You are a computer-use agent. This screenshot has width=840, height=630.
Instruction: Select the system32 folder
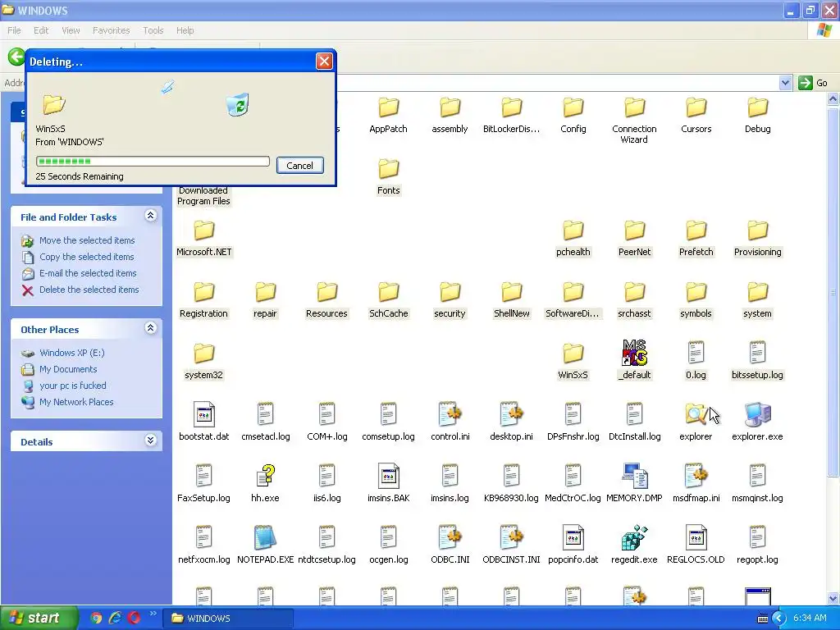pos(203,361)
